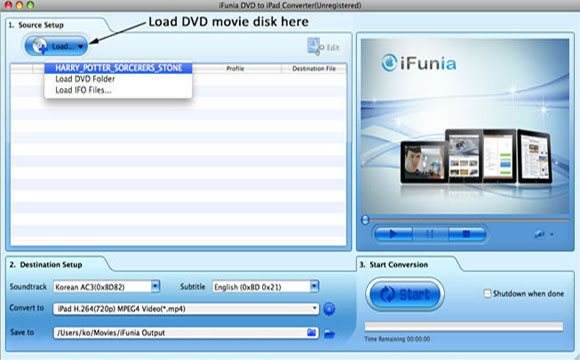Image resolution: width=580 pixels, height=360 pixels.
Task: Enable Shutdown when done checkbox
Action: click(488, 293)
